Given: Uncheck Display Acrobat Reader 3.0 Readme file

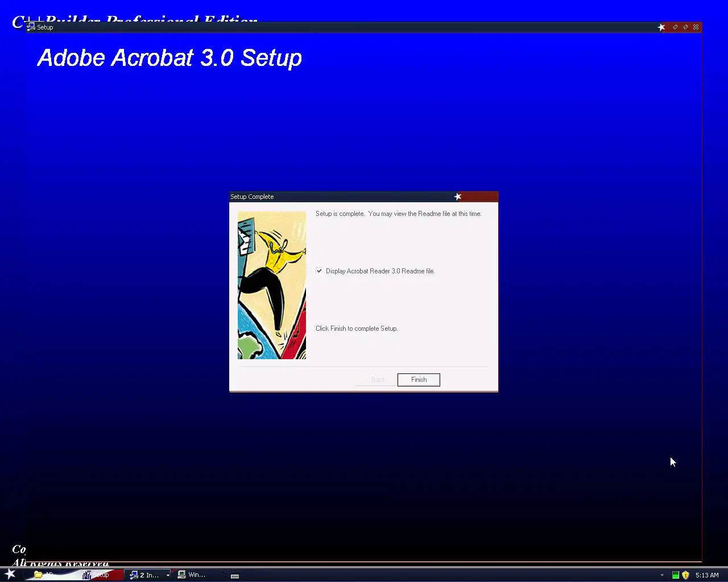Looking at the screenshot, I should point(319,271).
